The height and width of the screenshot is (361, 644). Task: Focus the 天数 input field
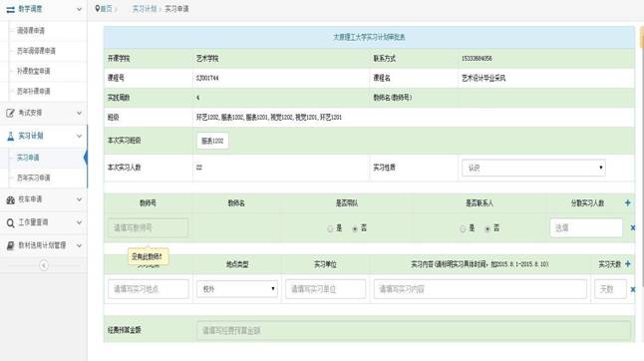(x=610, y=289)
